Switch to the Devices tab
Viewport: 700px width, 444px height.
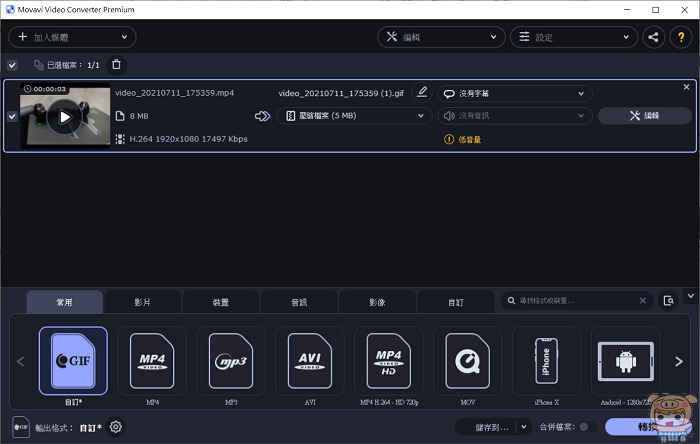pyautogui.click(x=221, y=302)
